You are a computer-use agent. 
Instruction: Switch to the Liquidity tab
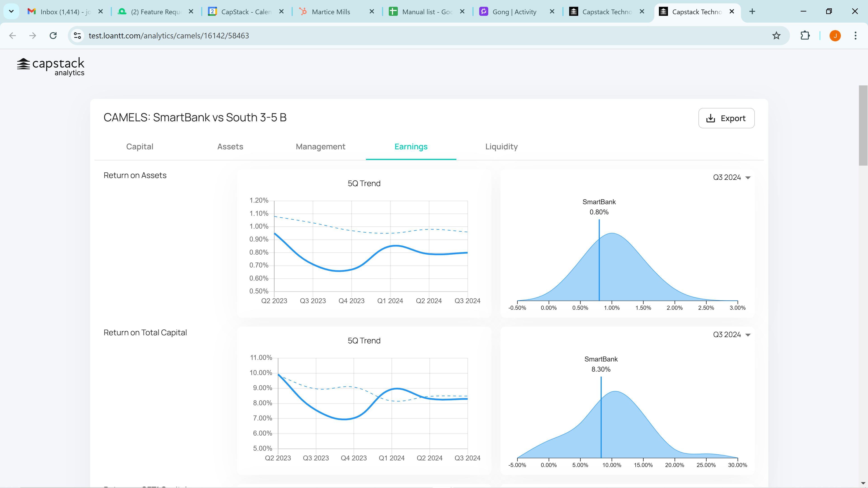(x=501, y=146)
